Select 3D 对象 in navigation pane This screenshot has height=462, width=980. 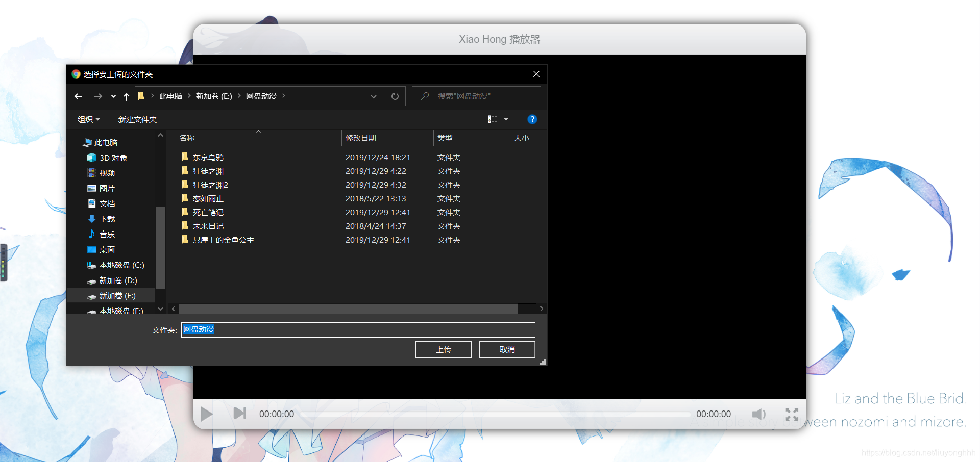(113, 158)
